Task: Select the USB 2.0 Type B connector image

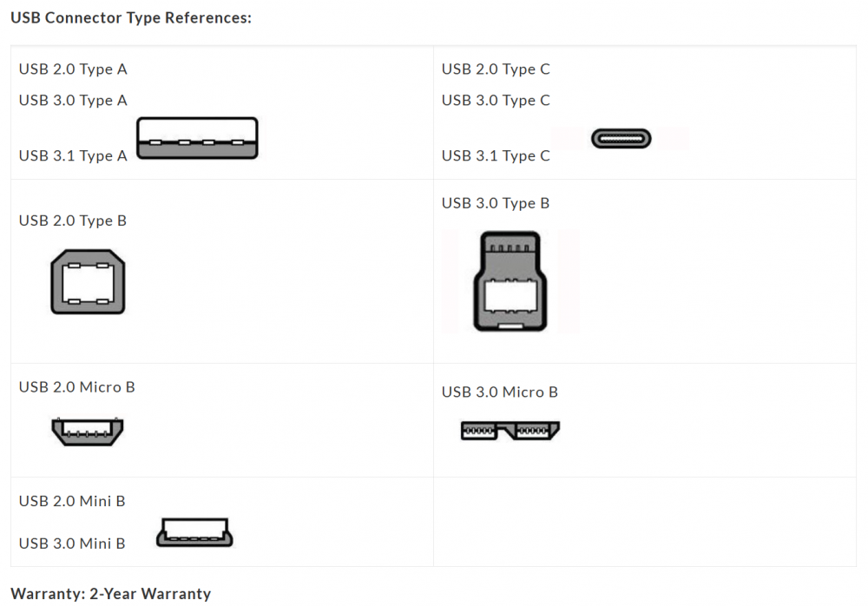Action: coord(88,282)
